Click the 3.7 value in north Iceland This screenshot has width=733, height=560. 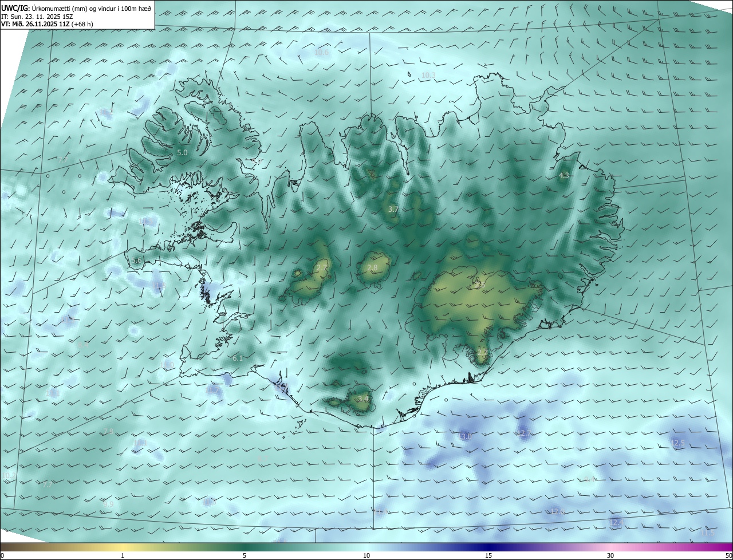pos(393,210)
